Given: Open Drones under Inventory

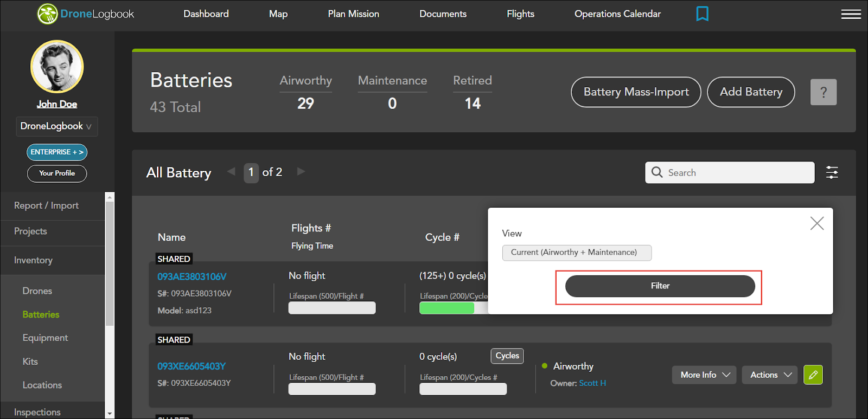Looking at the screenshot, I should coord(37,291).
